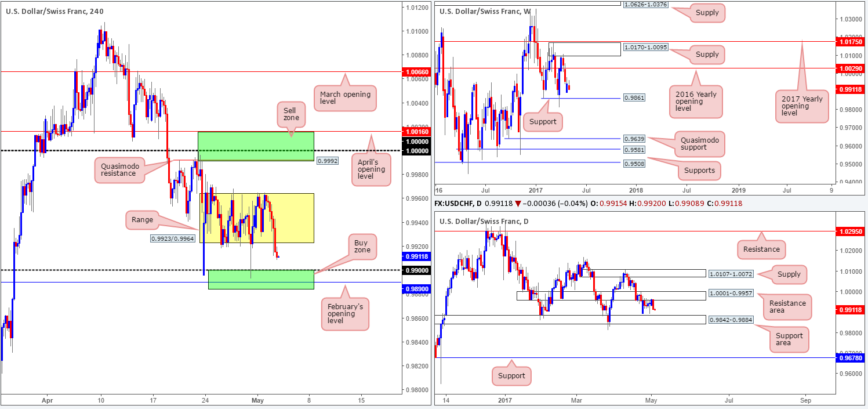The height and width of the screenshot is (409, 868).
Task: Click current price tag 0.99118 on weekly chart
Action: 850,90
